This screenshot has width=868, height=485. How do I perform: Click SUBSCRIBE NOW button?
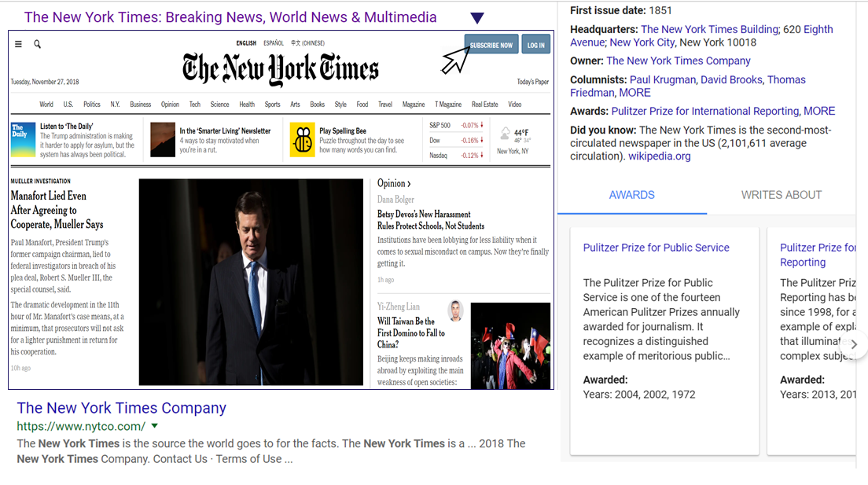pyautogui.click(x=491, y=45)
